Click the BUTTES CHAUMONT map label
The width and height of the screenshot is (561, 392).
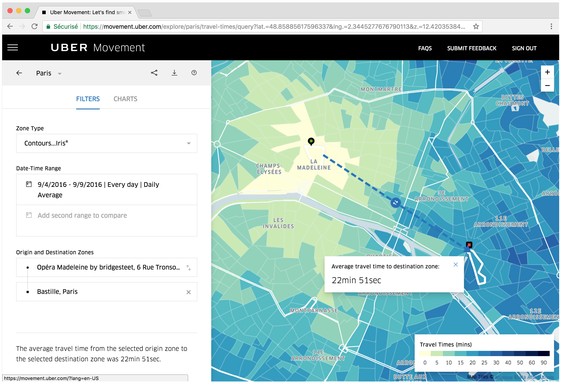(x=512, y=100)
